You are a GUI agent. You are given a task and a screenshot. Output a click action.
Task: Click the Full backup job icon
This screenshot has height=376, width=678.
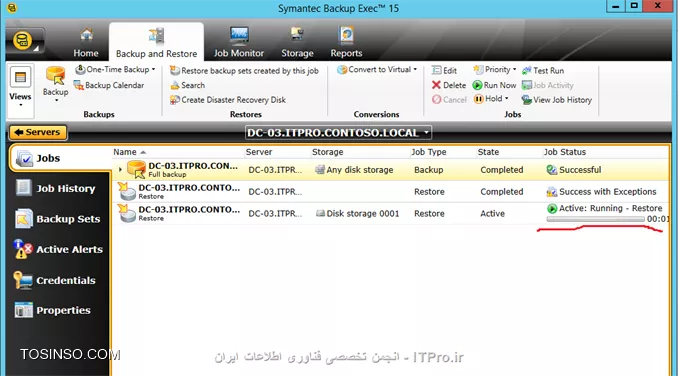136,169
